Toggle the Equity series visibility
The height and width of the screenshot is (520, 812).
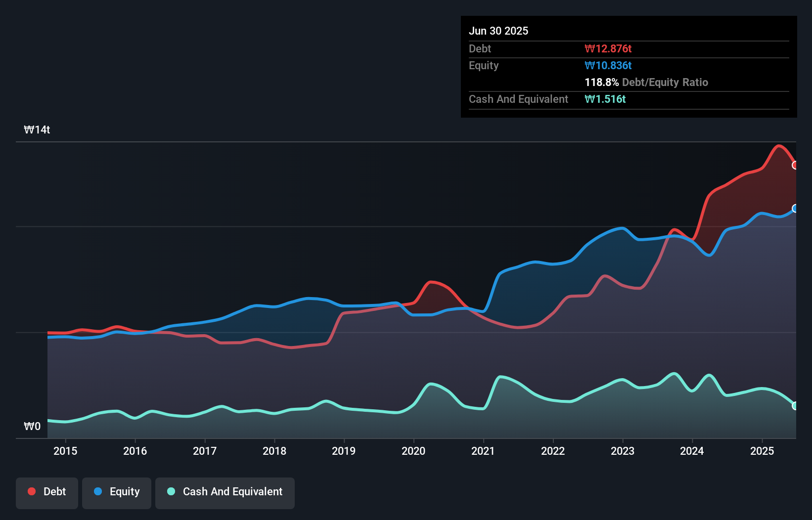(116, 491)
